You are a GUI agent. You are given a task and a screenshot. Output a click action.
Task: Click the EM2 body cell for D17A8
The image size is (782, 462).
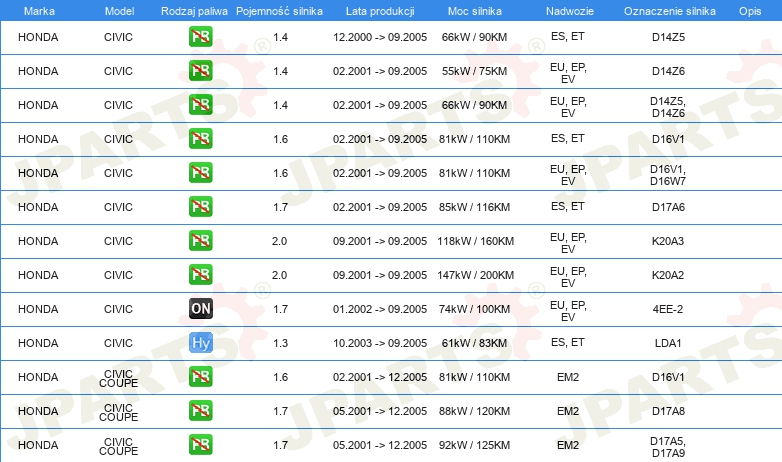tap(568, 411)
